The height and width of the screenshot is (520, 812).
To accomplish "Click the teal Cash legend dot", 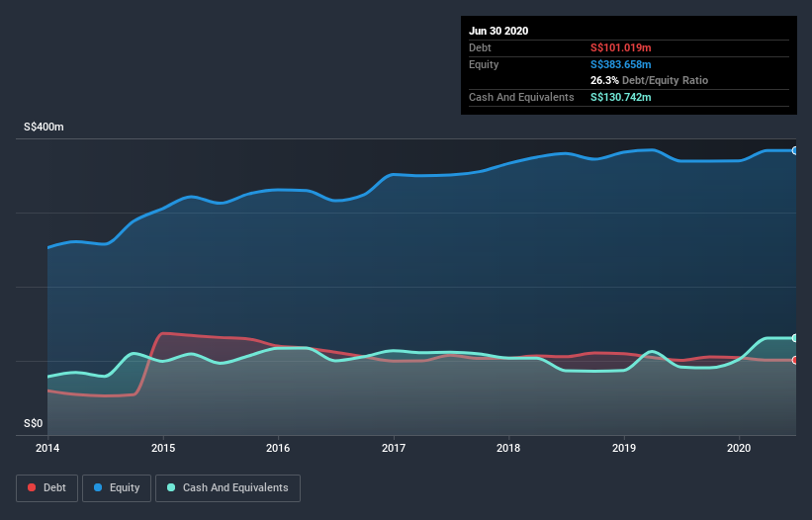I will click(x=171, y=487).
